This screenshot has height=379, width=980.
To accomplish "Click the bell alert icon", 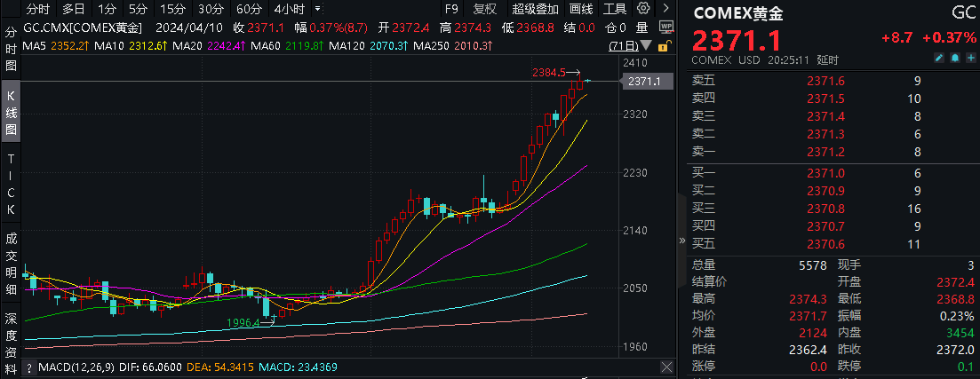I will coord(955,58).
